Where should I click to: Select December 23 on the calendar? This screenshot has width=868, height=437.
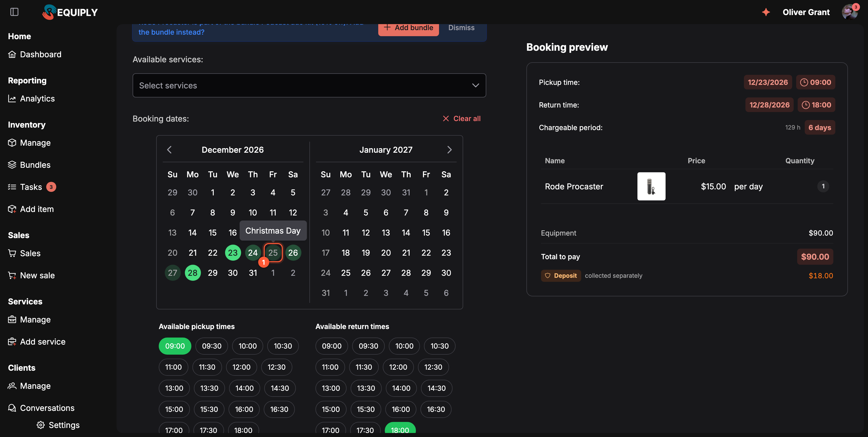233,253
